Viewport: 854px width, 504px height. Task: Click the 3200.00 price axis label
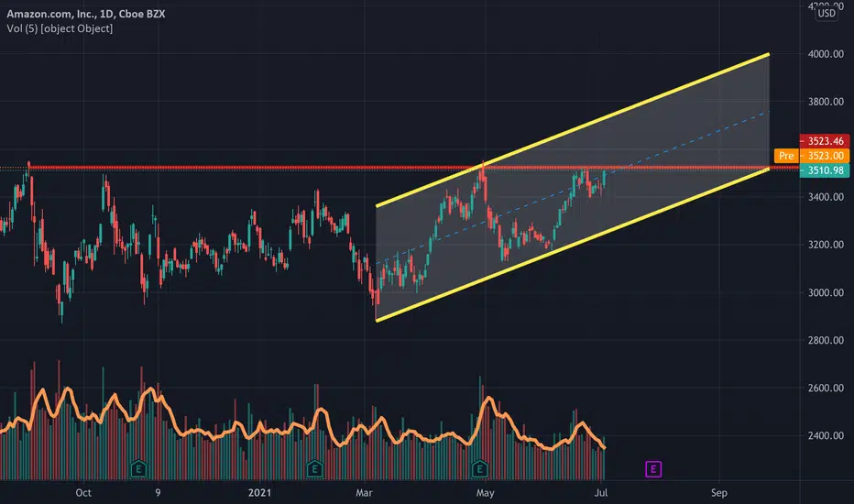click(x=826, y=245)
